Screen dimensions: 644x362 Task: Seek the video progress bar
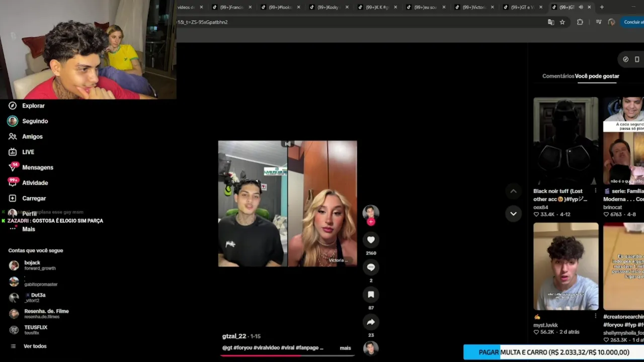pos(287,355)
